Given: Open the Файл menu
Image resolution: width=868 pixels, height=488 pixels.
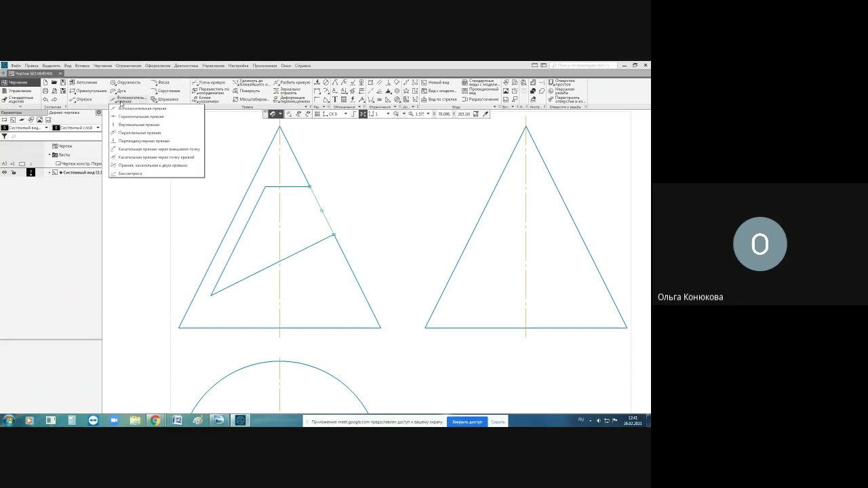Looking at the screenshot, I should 16,66.
